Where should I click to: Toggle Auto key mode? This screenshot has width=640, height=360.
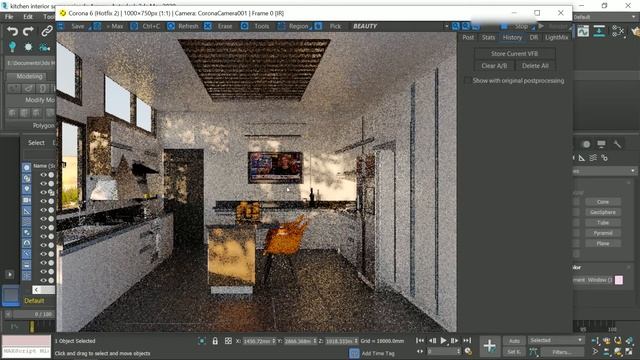(x=514, y=341)
